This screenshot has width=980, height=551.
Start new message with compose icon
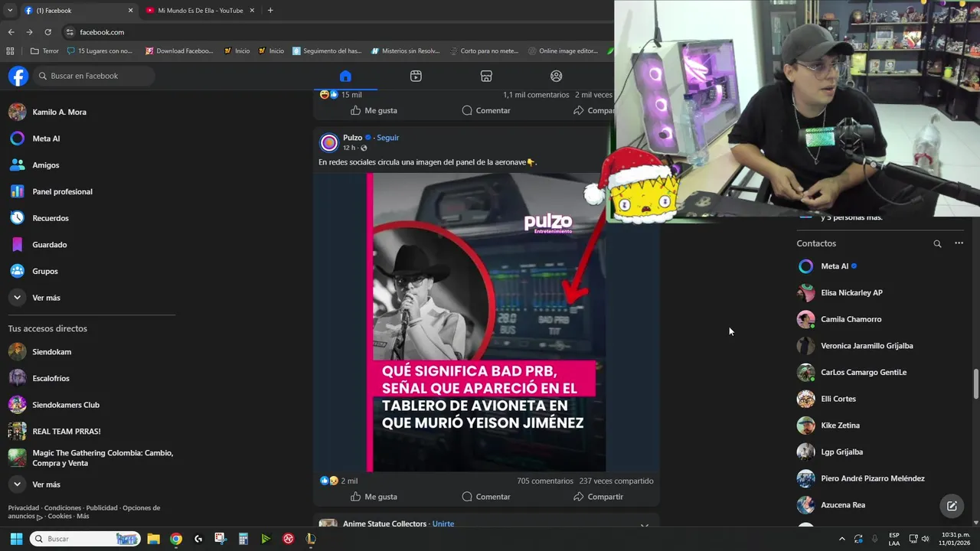click(952, 506)
